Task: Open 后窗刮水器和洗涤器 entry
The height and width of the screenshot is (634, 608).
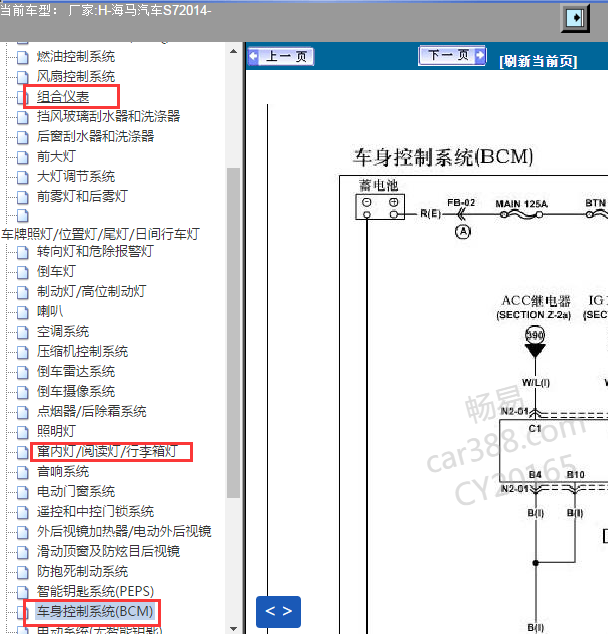Action: [95, 136]
